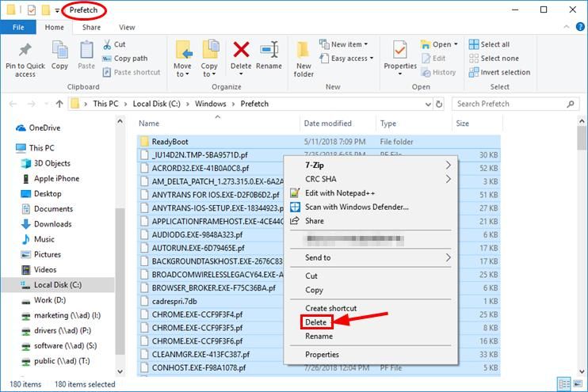
Task: Select Local Disk (C:) in sidebar
Action: click(x=57, y=285)
